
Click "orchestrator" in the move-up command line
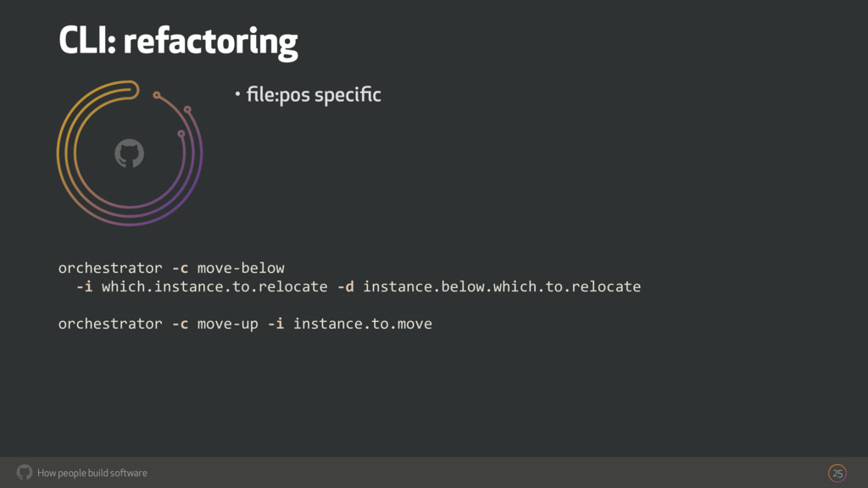110,324
